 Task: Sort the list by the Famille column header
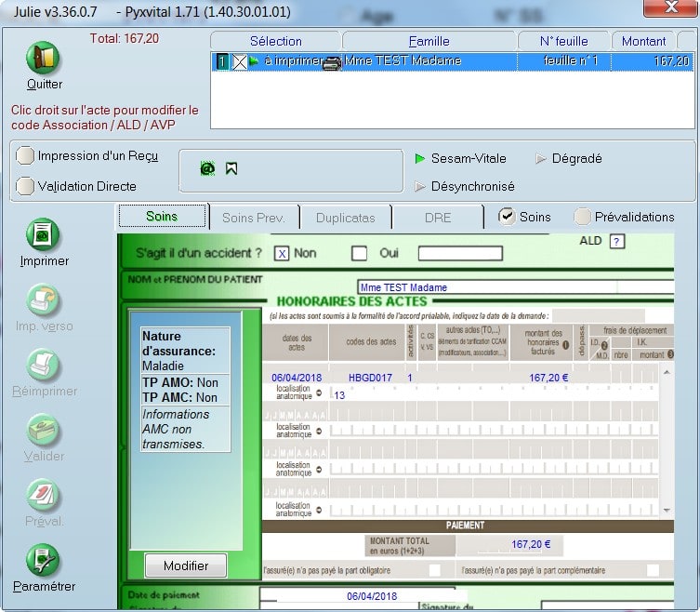(x=429, y=41)
